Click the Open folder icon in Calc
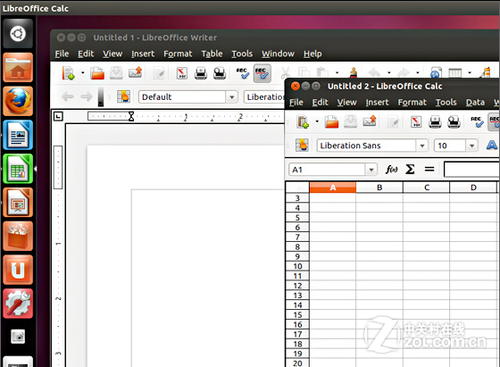 point(332,122)
